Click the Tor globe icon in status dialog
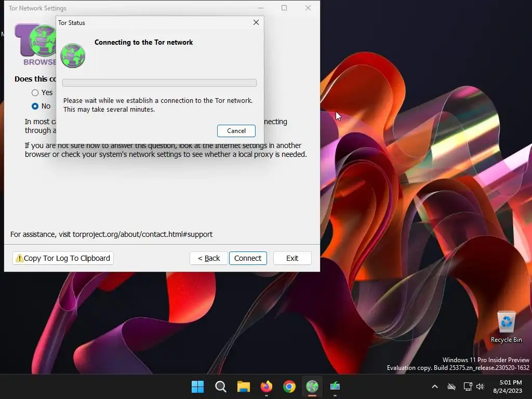This screenshot has height=399, width=532. point(73,56)
